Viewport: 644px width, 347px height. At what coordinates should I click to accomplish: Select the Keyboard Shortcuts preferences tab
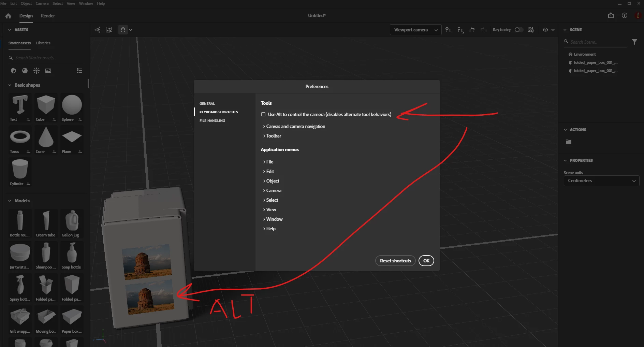(x=219, y=112)
